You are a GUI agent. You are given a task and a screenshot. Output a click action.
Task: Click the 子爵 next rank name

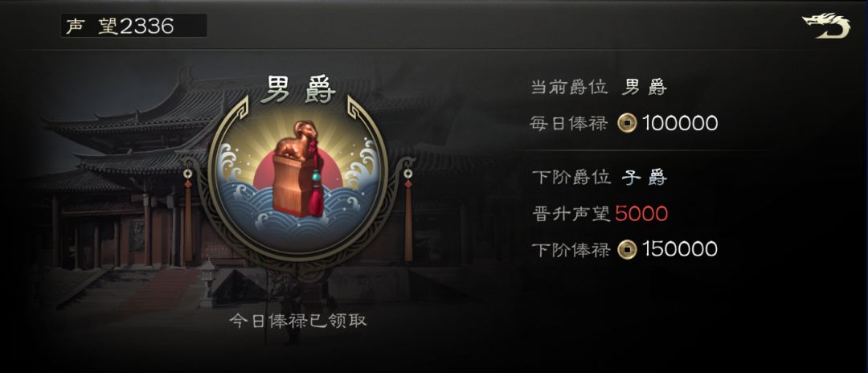coord(644,178)
